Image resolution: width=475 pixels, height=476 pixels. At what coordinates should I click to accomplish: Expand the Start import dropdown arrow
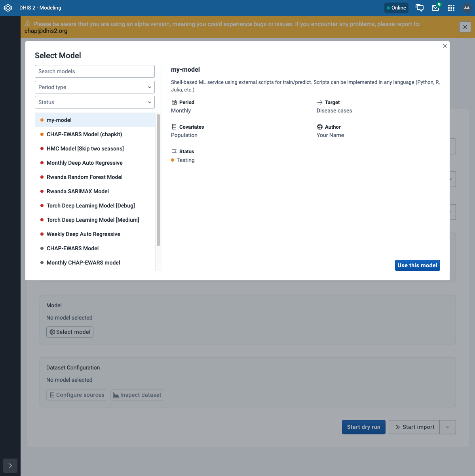448,427
